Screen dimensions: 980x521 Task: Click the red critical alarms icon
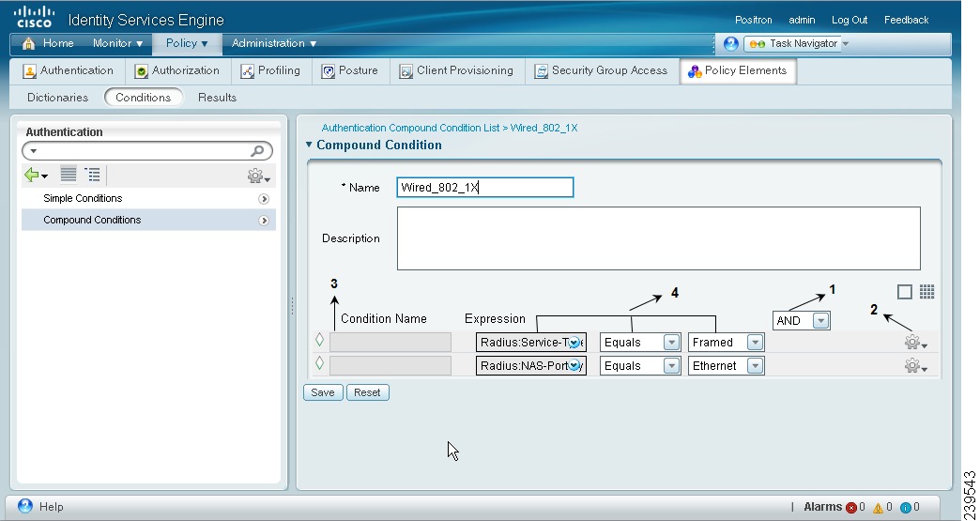850,507
